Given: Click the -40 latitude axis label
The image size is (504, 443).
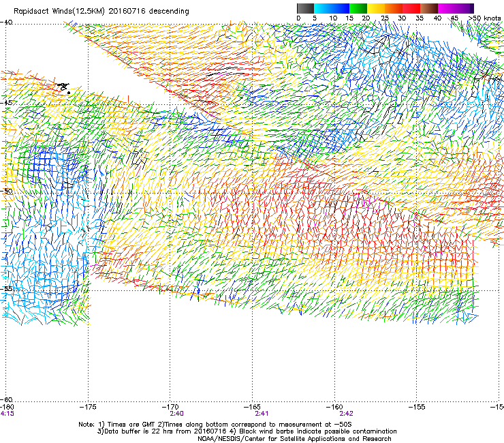Looking at the screenshot, I should 6,22.
